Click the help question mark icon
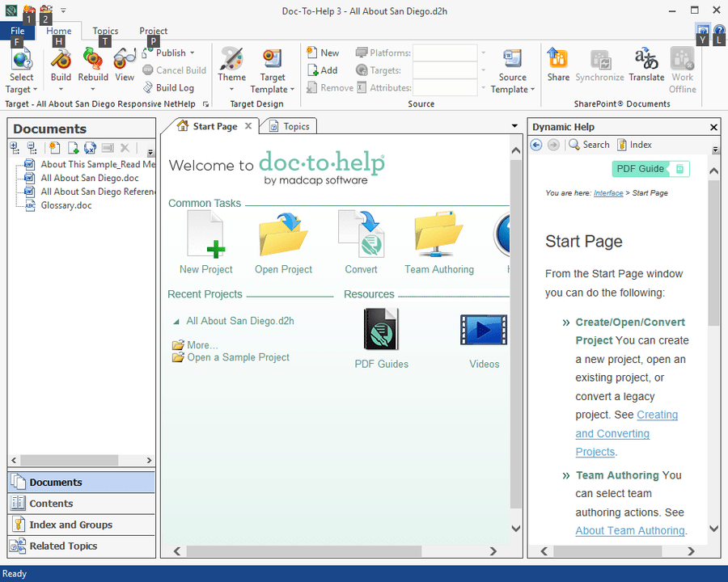Screen dimensions: 728x582 click(x=719, y=31)
